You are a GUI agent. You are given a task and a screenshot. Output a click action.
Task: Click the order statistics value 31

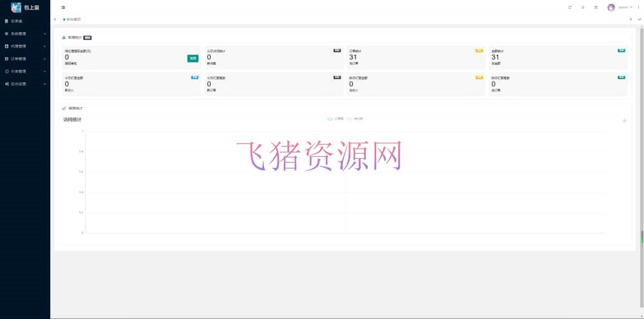coord(353,57)
